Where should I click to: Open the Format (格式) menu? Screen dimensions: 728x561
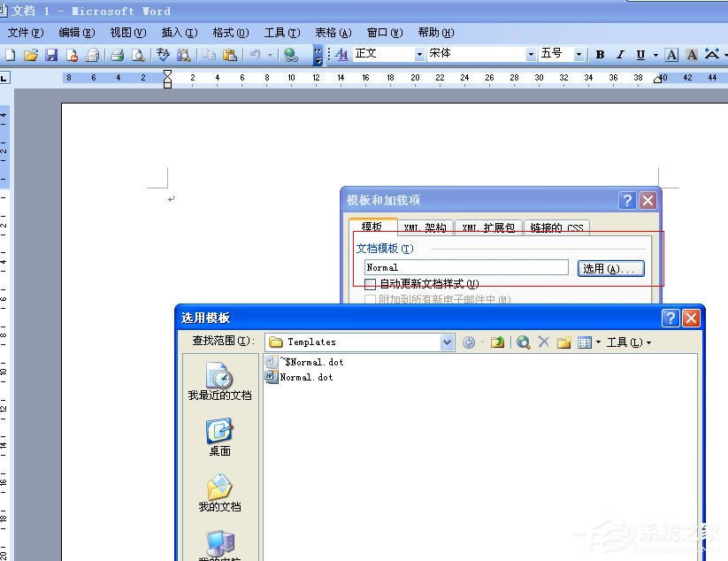pos(230,33)
